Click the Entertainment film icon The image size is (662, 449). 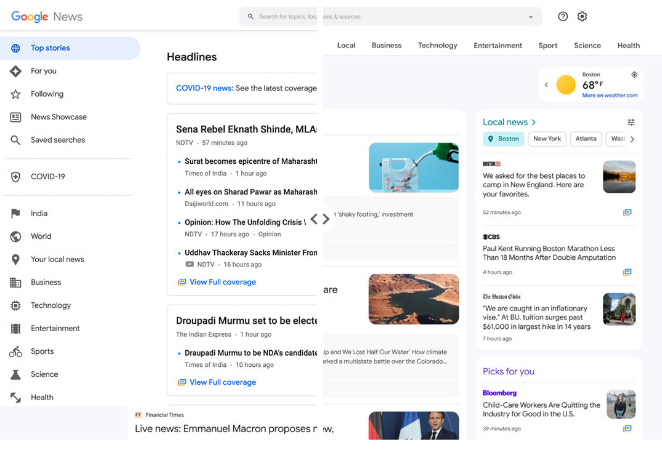(x=16, y=328)
